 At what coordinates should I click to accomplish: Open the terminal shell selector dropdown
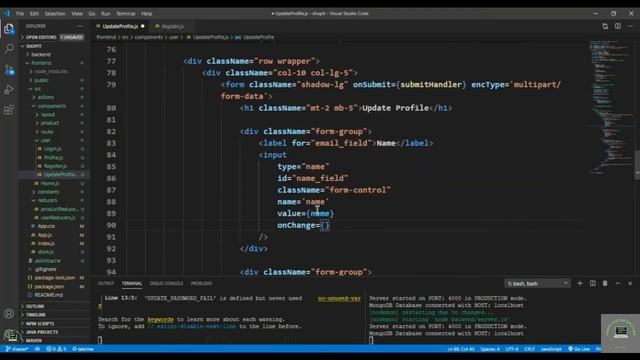click(537, 283)
